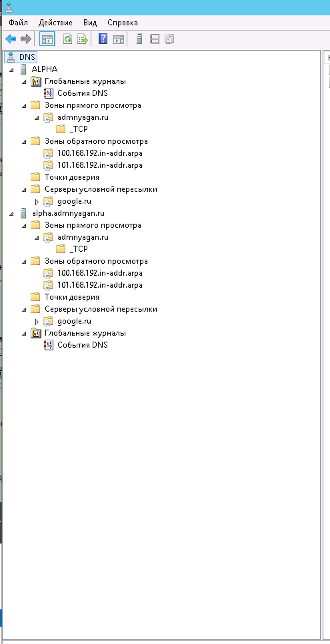Toggle the show/hide console tree icon
The height and width of the screenshot is (644, 330).
47,39
